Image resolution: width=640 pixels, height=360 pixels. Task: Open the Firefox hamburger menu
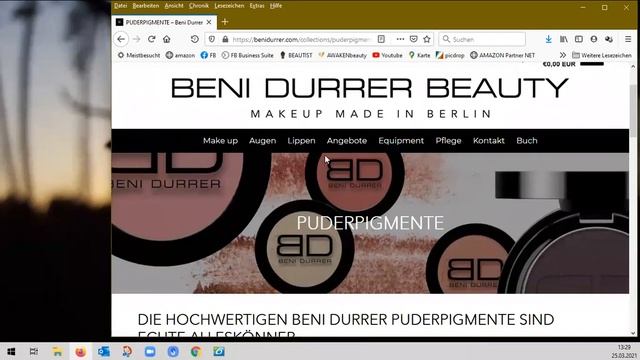click(x=628, y=39)
